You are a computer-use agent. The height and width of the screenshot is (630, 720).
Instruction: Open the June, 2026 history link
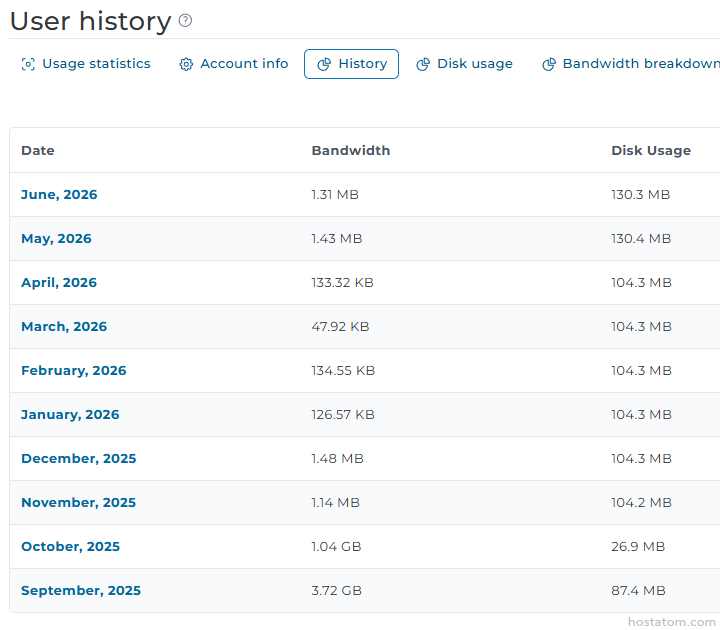point(59,195)
